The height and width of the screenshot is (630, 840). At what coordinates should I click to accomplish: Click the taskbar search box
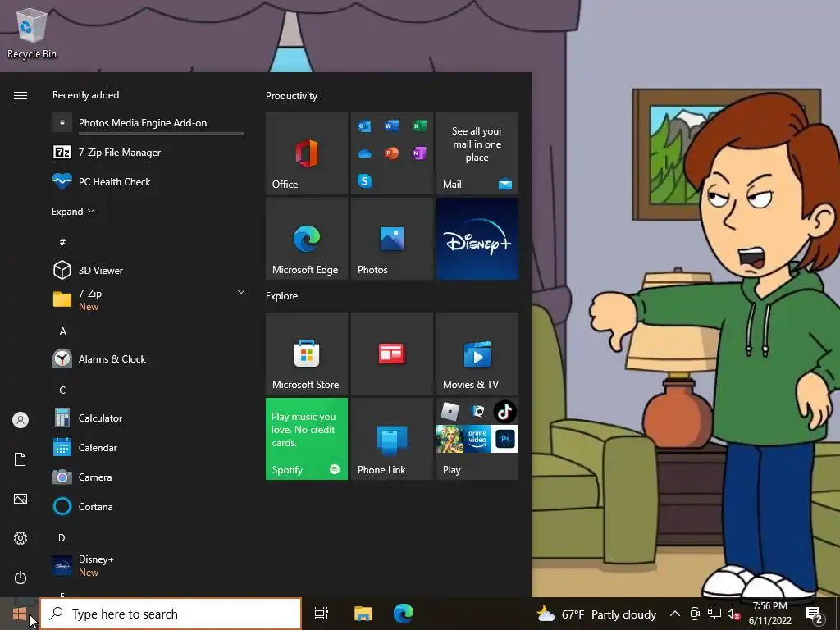171,614
